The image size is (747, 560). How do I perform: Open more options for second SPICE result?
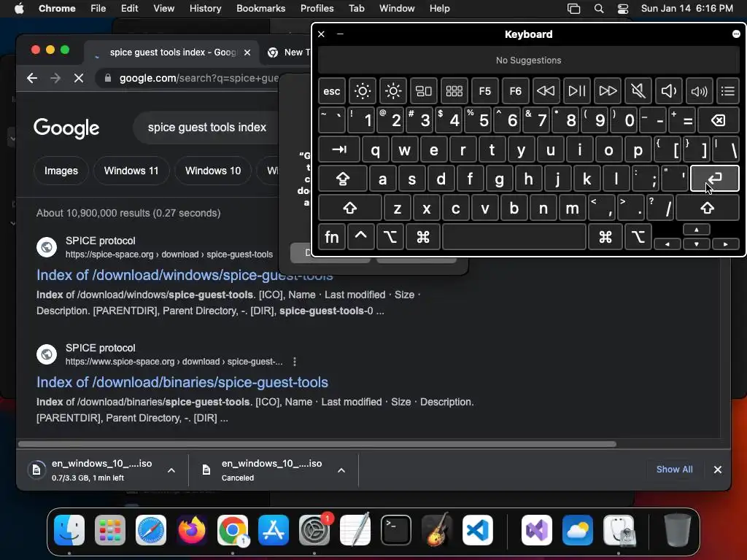(x=295, y=362)
